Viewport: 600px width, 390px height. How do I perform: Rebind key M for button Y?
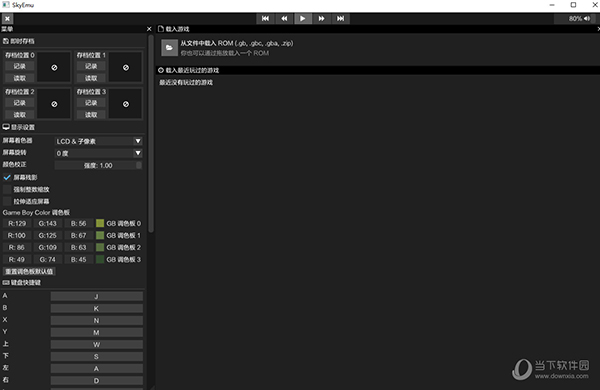[96, 333]
